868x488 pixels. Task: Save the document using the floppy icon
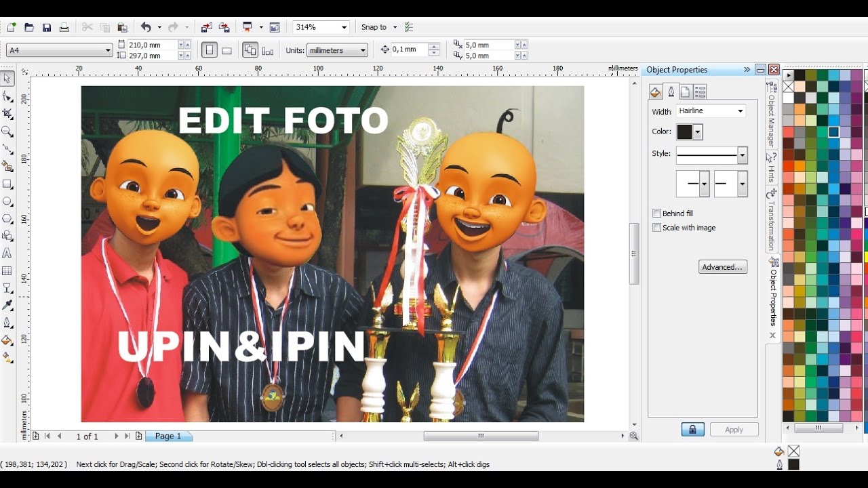[46, 27]
